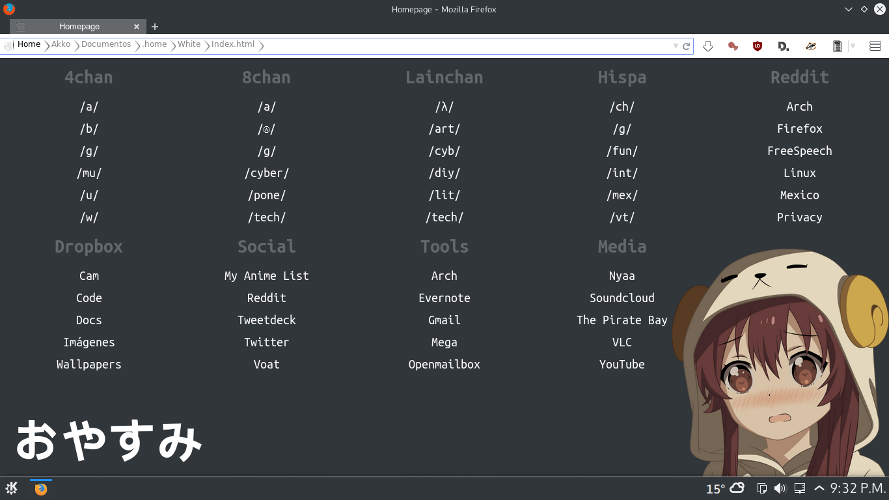Open Cam link under Dropbox

click(89, 276)
